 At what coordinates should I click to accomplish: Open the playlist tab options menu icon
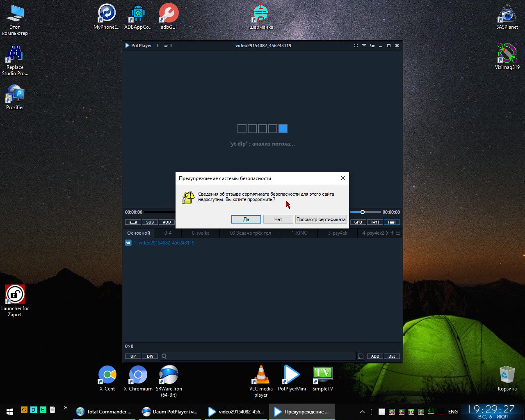tap(398, 233)
